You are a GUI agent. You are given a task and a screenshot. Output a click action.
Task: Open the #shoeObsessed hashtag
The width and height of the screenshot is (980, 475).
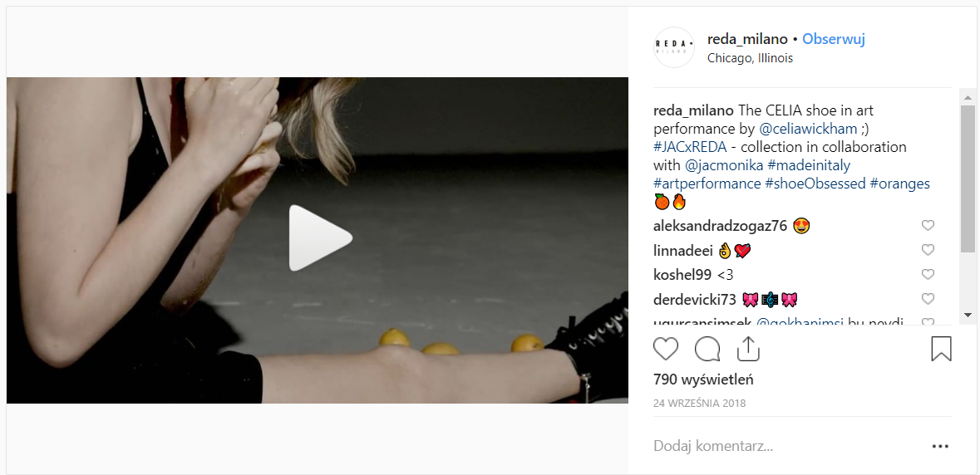click(x=815, y=184)
